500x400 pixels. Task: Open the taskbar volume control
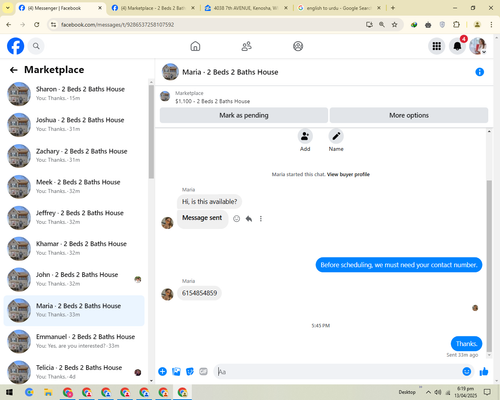tap(438, 392)
